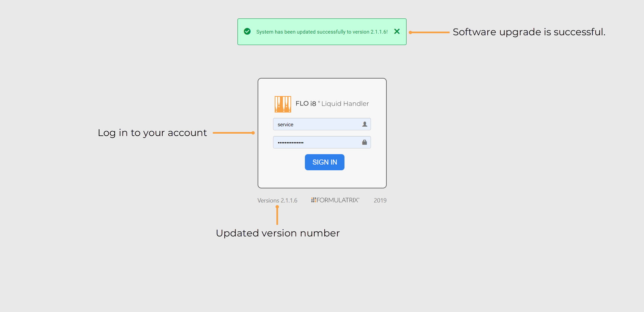Viewport: 644px width, 312px height.
Task: Click the padlock icon in password field
Action: [x=365, y=142]
